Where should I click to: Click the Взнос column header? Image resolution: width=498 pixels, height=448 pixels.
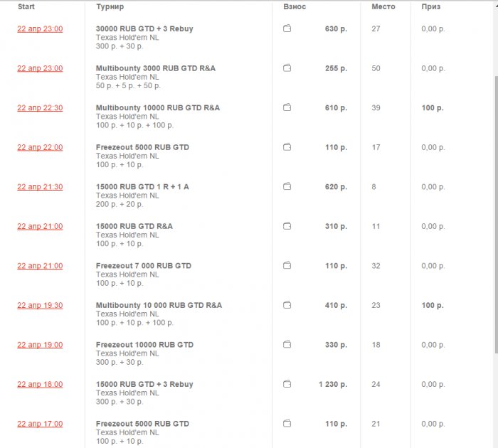click(x=295, y=7)
